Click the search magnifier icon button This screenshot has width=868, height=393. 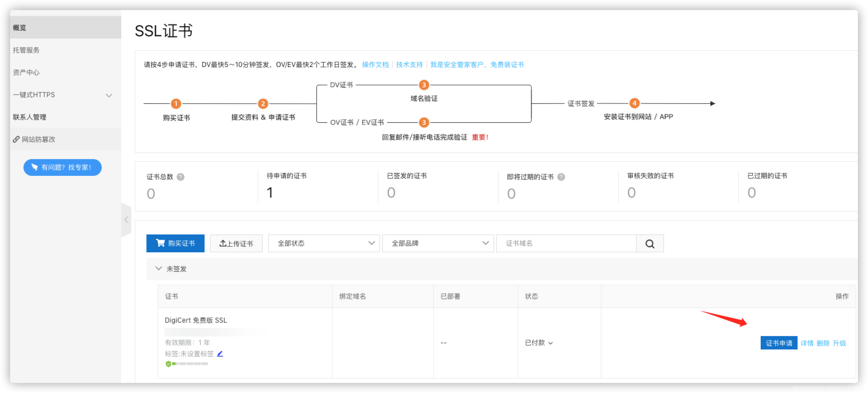[x=650, y=244]
